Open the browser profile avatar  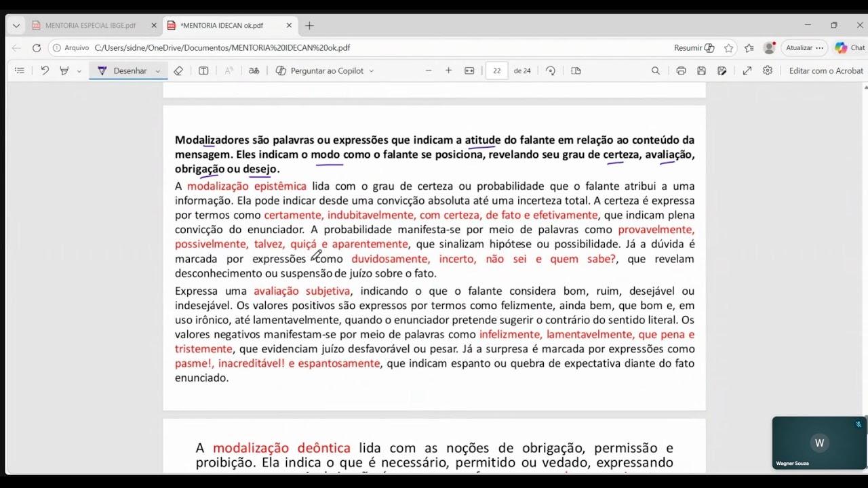769,48
